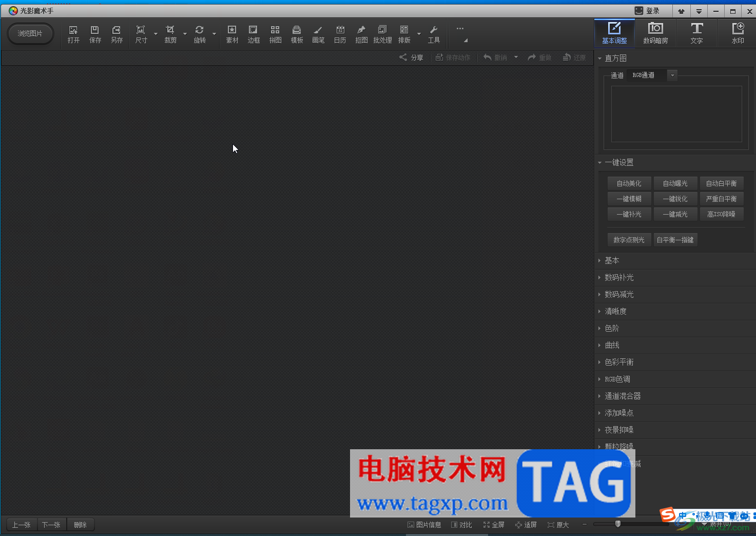756x536 pixels.
Task: Open the 边框 border tool
Action: [x=254, y=34]
